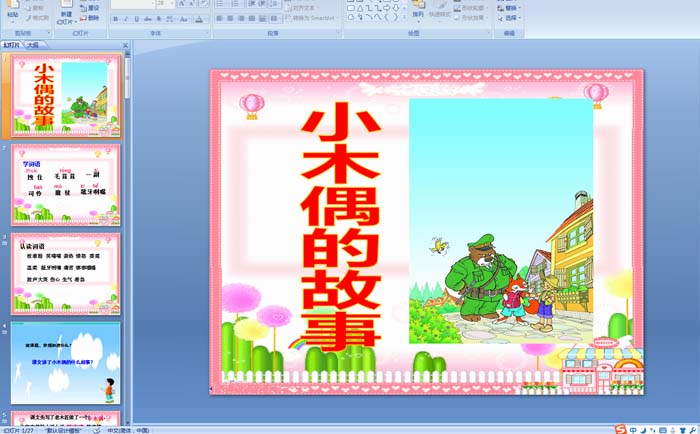Open Select (选择) menu
This screenshot has width=700, height=434.
509,18
